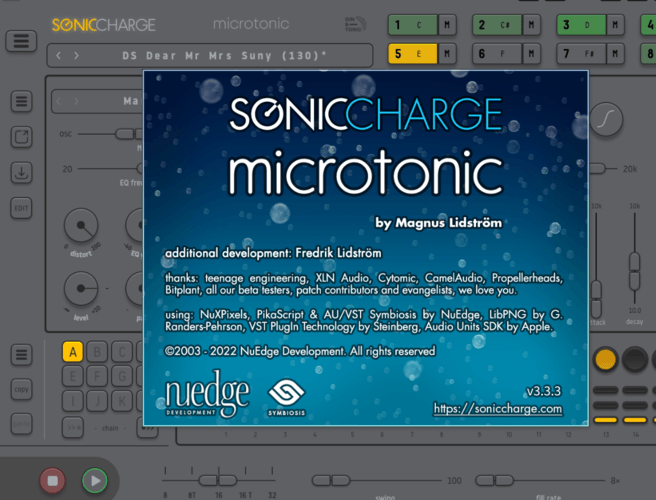Select pattern G

coord(122,376)
